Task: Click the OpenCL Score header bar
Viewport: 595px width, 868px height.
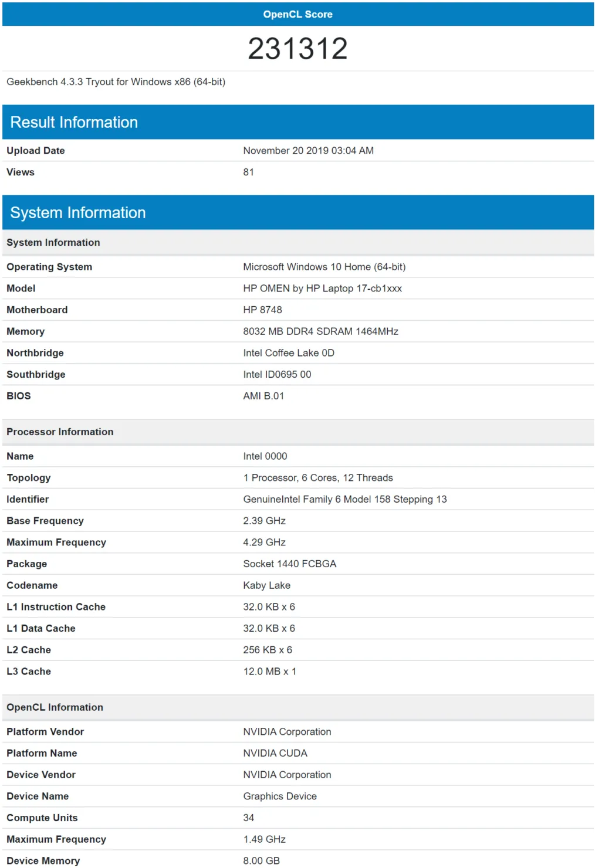Action: 297,14
